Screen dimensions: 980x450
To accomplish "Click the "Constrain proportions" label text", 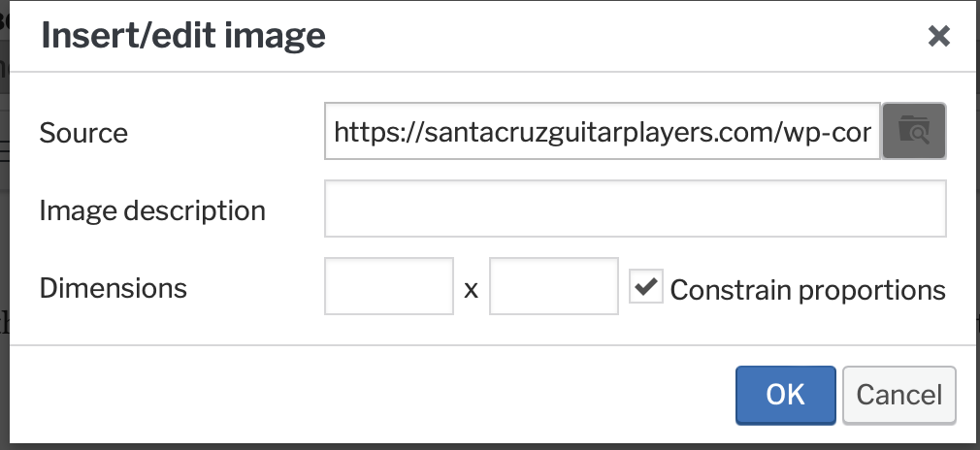I will [807, 290].
